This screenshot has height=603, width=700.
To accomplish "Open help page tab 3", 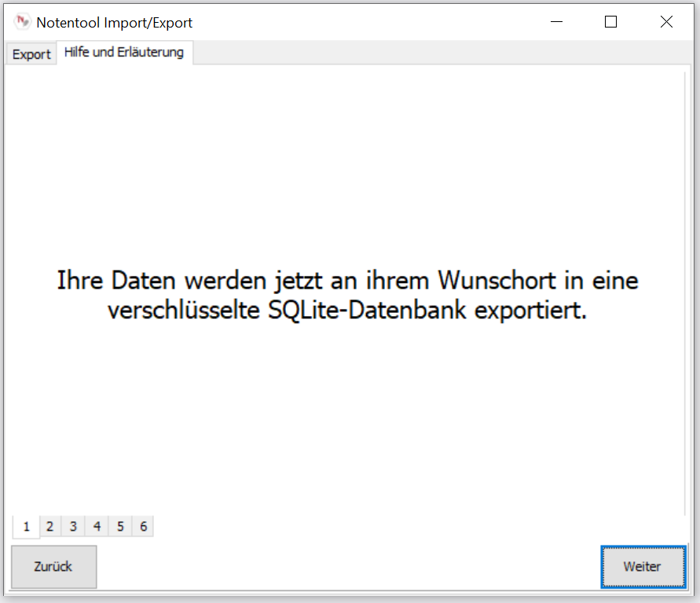I will tap(73, 526).
